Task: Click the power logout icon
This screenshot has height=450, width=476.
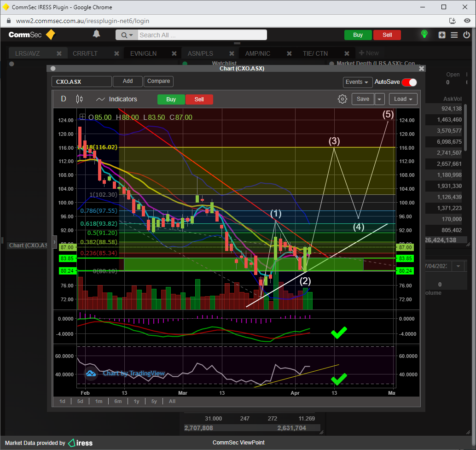Action: (x=467, y=35)
